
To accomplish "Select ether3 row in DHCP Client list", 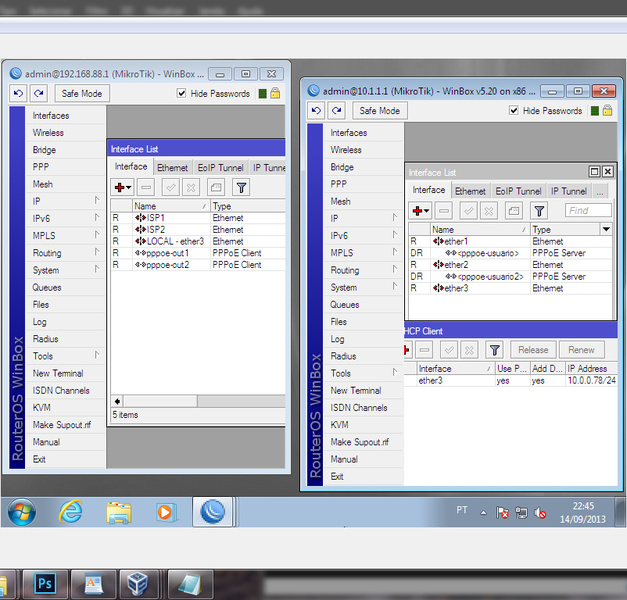I will pos(510,380).
